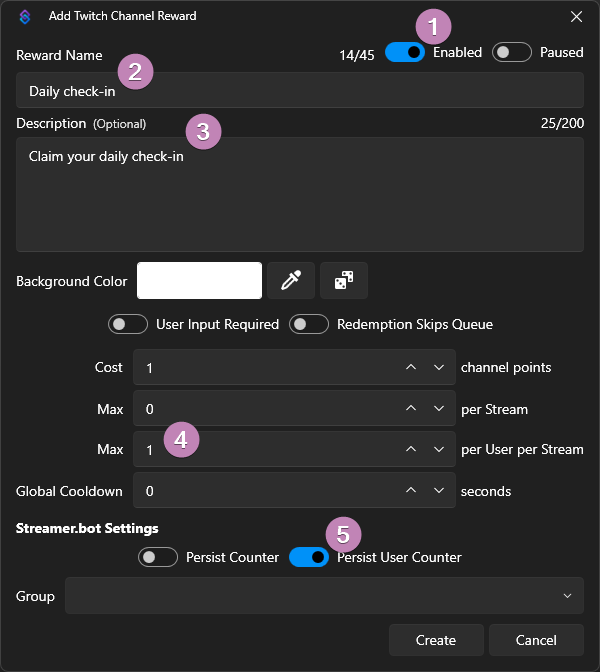Decrease Max per Stream value
Image resolution: width=600 pixels, height=672 pixels.
(439, 408)
